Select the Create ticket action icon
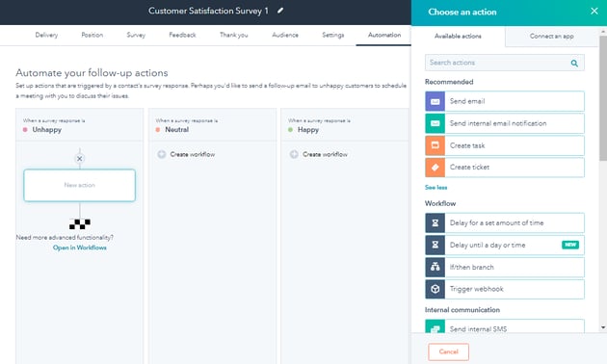The image size is (607, 364). tap(435, 168)
